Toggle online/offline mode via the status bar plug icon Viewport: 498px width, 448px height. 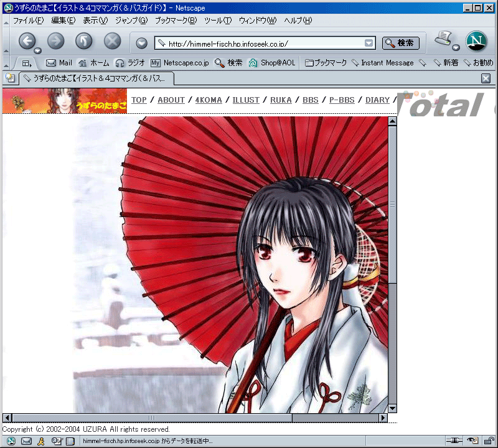[x=454, y=441]
